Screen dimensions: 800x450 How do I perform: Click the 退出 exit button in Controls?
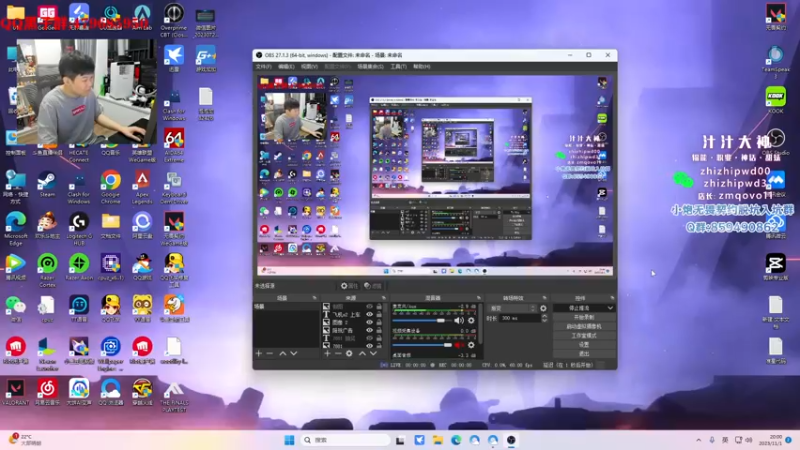(x=584, y=354)
